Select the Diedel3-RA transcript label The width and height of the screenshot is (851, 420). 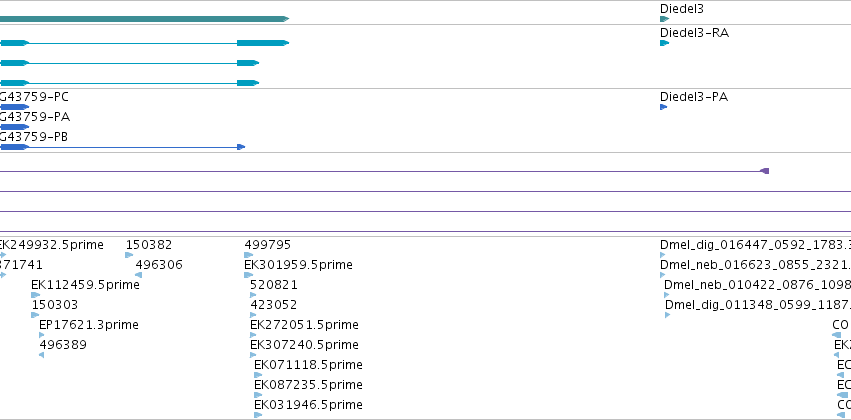694,33
